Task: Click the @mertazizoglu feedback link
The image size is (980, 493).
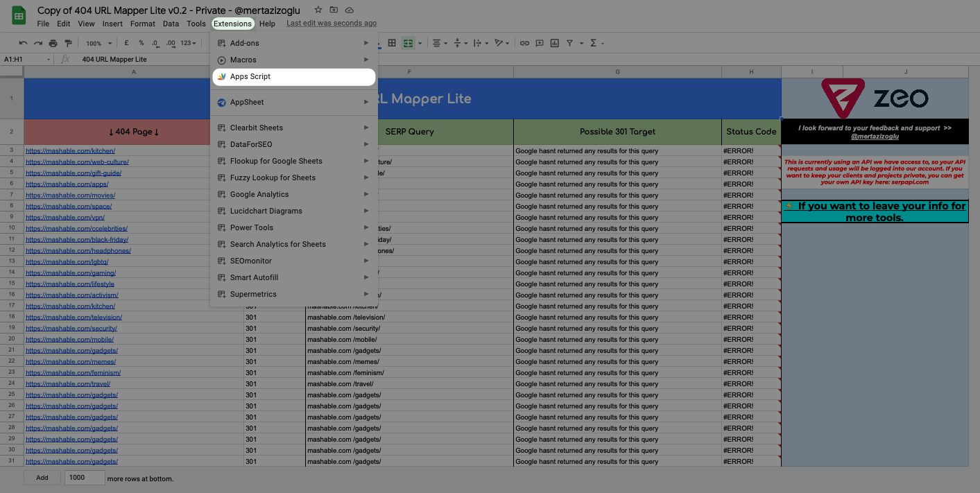Action: coord(875,137)
